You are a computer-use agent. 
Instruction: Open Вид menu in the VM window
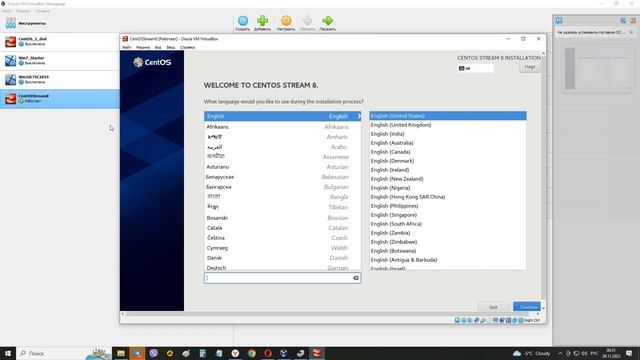click(x=158, y=47)
